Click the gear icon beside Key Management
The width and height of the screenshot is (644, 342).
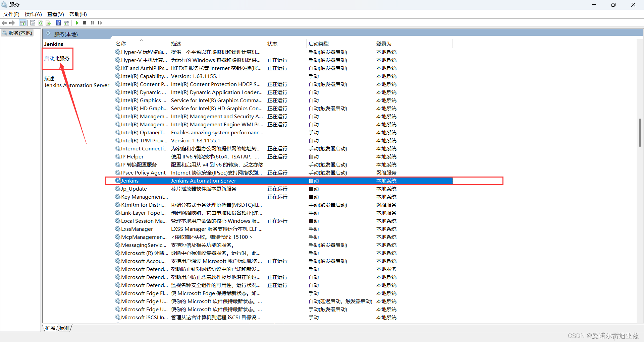point(118,197)
